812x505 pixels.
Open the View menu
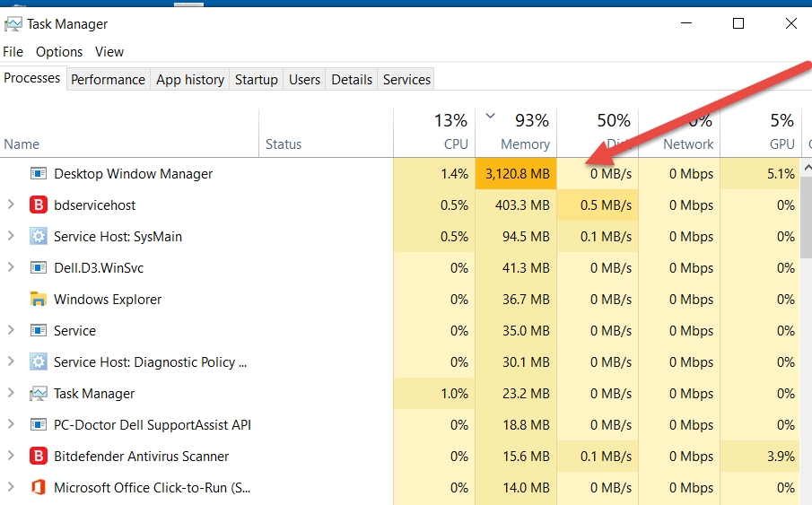click(x=109, y=52)
